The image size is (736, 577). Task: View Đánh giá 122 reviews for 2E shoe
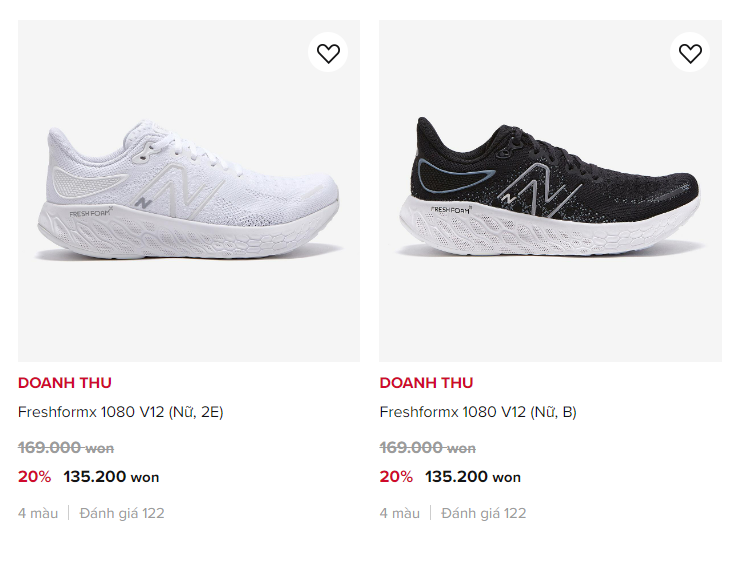tap(122, 513)
